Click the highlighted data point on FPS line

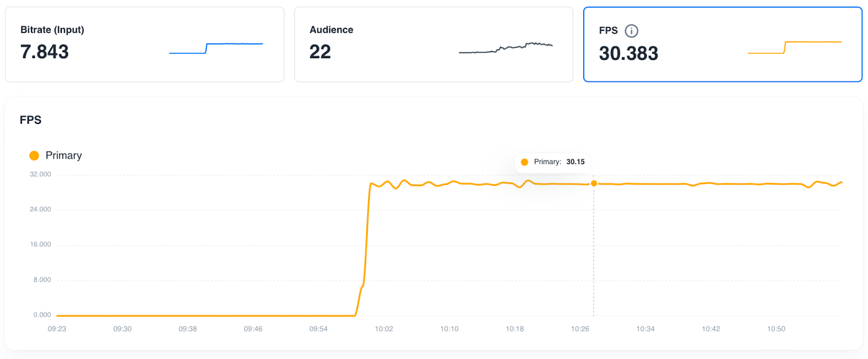[x=594, y=184]
